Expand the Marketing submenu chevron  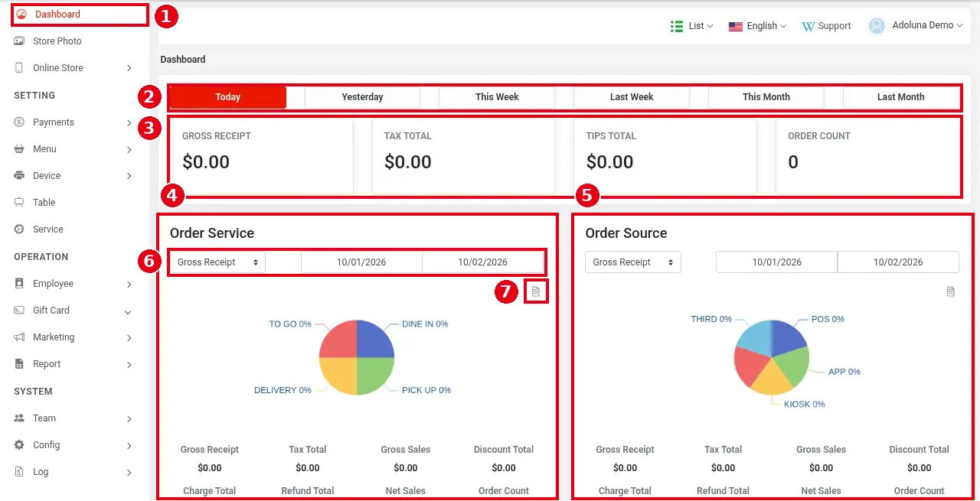pyautogui.click(x=129, y=337)
